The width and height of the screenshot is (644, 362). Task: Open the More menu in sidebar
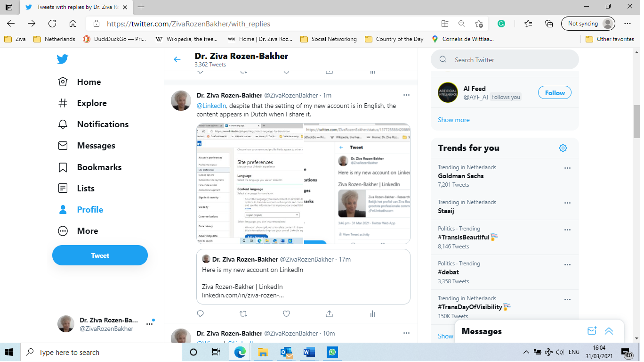(78, 231)
